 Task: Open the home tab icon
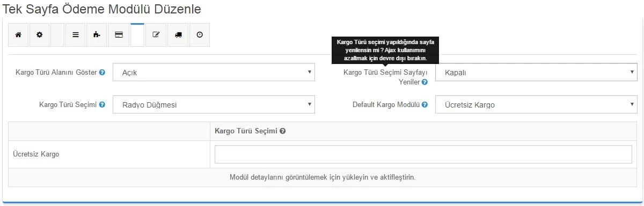pos(18,34)
